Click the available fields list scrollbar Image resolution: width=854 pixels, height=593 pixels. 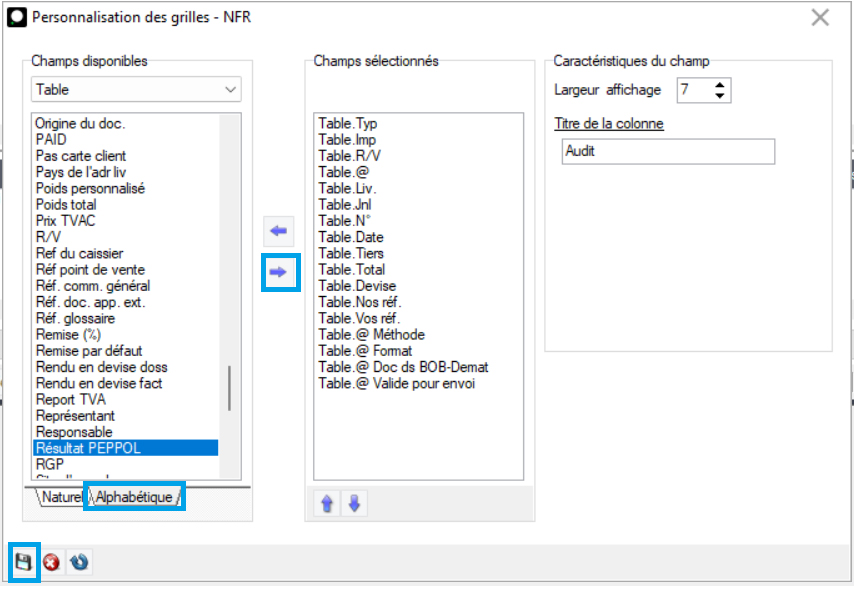[230, 388]
